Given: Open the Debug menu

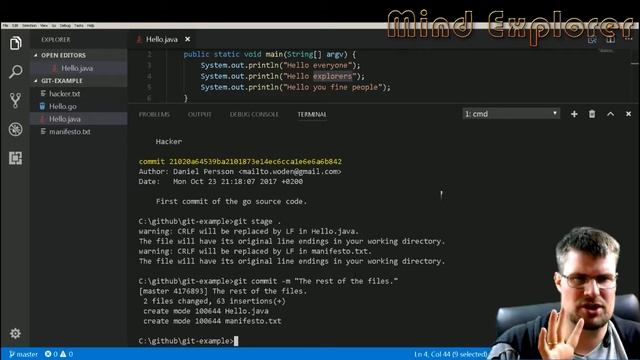Looking at the screenshot, I should (65, 25).
